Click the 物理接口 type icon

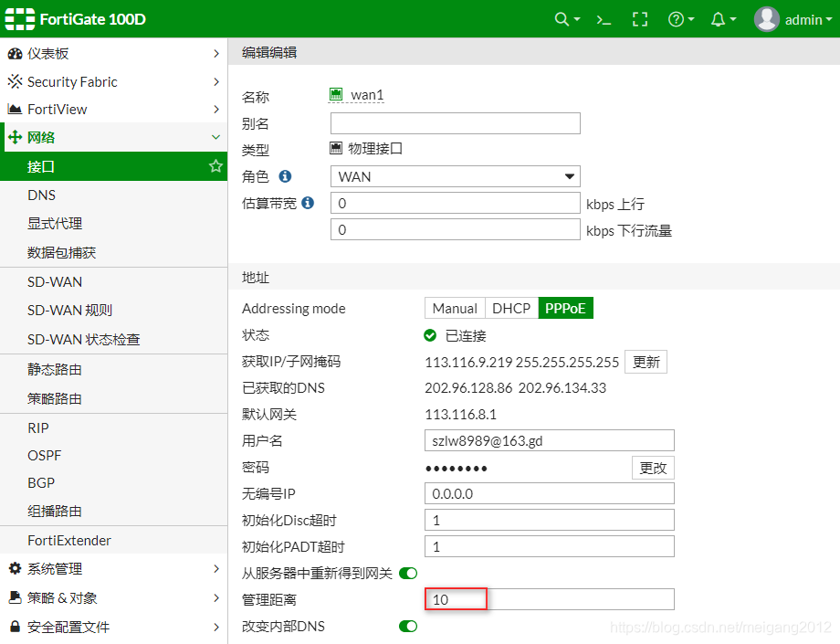coord(336,148)
